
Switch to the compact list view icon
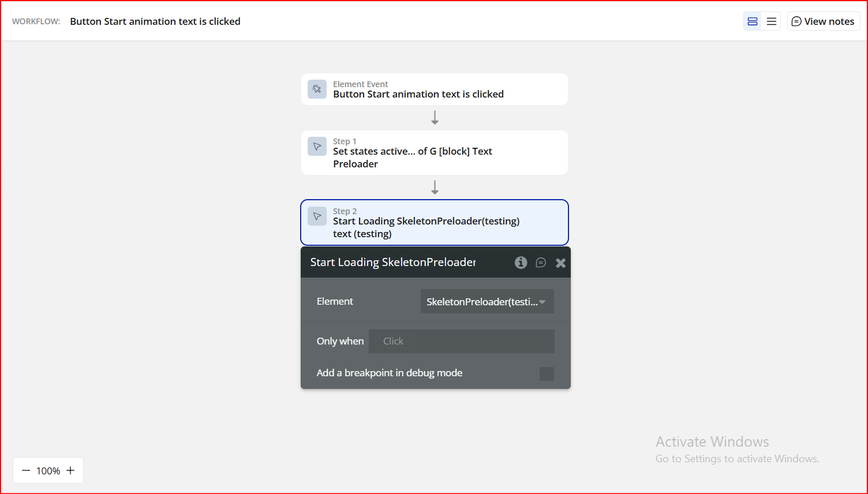pyautogui.click(x=772, y=21)
